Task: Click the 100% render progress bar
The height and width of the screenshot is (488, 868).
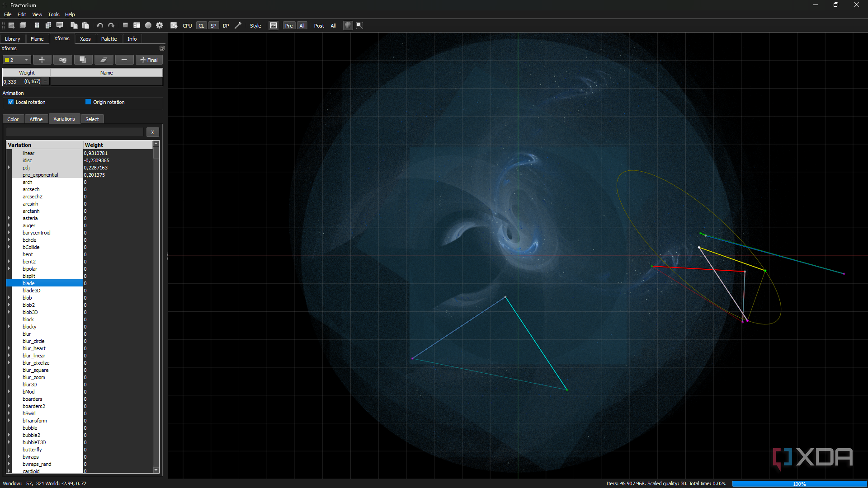Action: (x=799, y=484)
